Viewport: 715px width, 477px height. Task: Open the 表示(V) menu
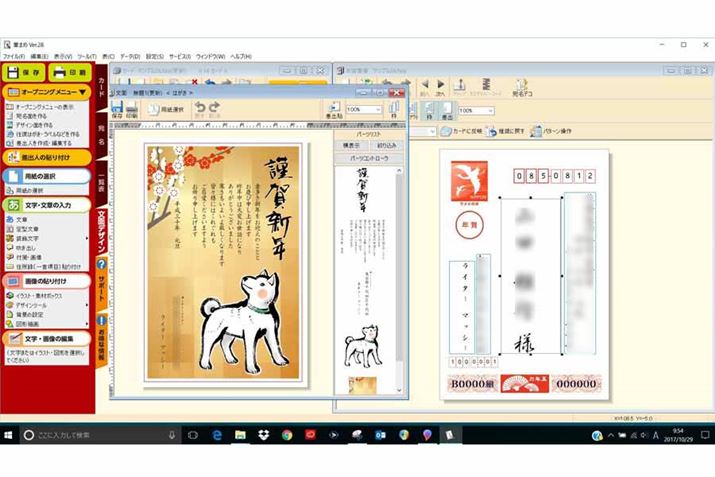(x=63, y=57)
